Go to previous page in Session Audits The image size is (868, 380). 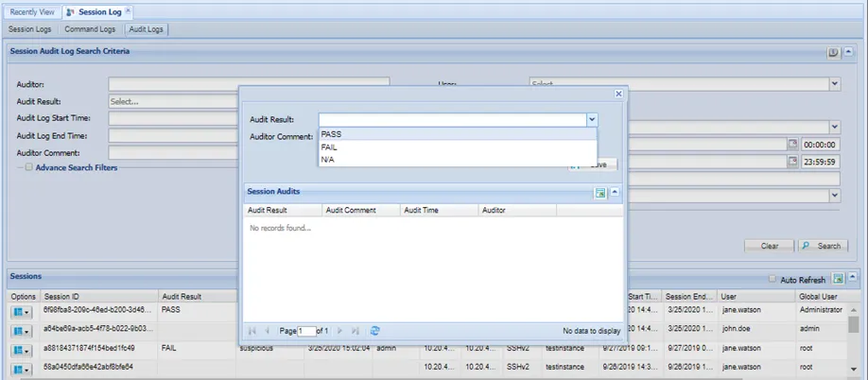pos(268,331)
